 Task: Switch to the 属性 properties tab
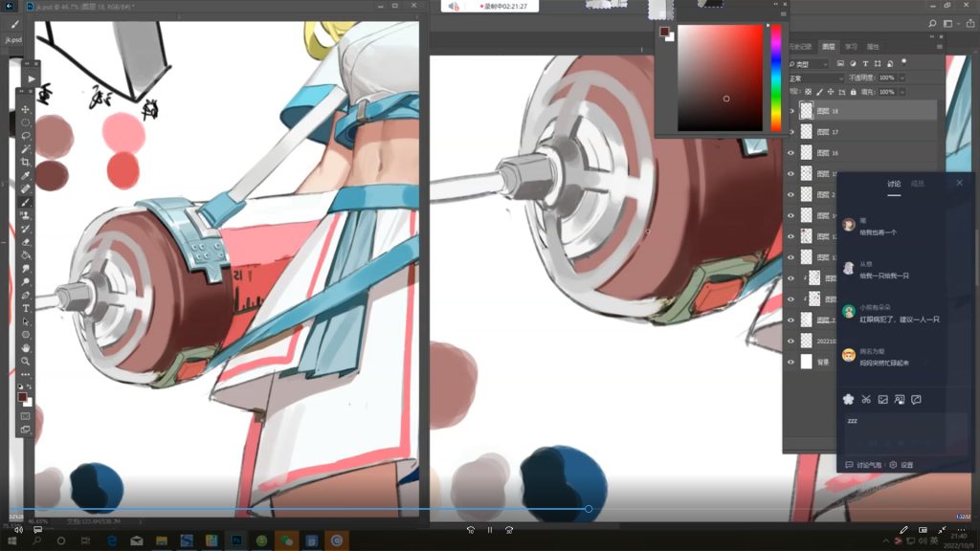pyautogui.click(x=873, y=46)
